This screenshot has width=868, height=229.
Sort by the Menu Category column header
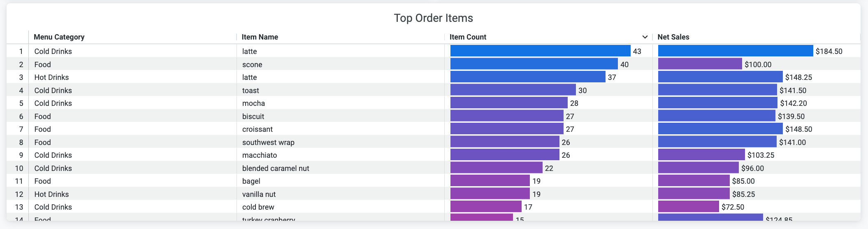(x=59, y=37)
